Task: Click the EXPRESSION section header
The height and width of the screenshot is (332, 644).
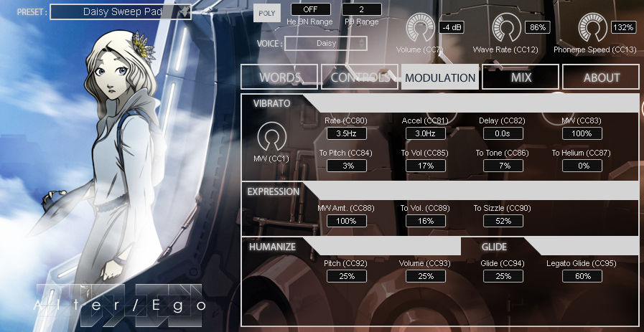Action: click(x=273, y=191)
